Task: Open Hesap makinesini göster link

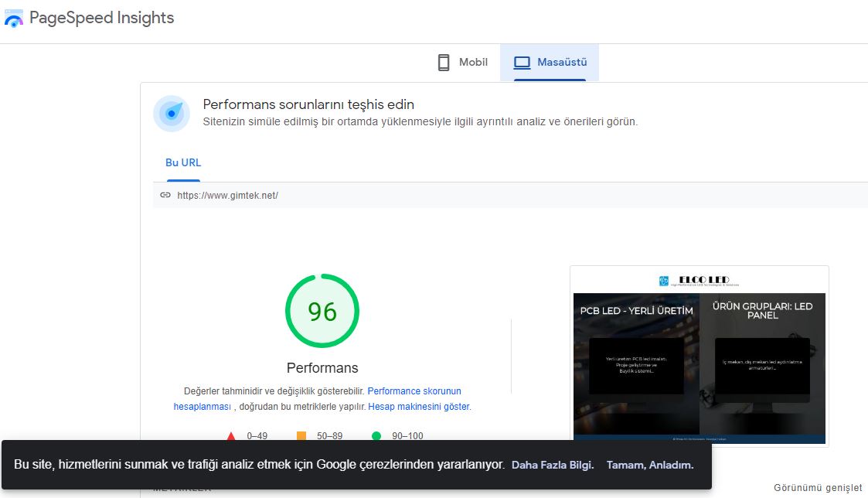Action: pyautogui.click(x=419, y=407)
